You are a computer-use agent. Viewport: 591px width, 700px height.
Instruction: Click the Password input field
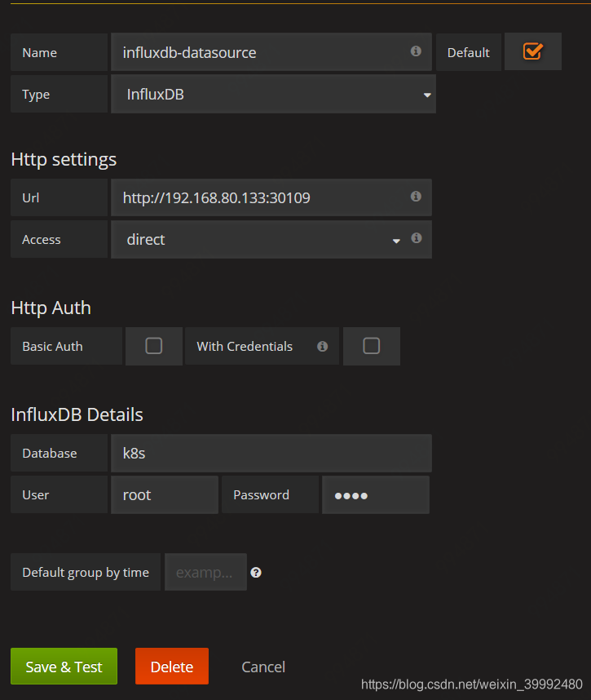pos(376,494)
